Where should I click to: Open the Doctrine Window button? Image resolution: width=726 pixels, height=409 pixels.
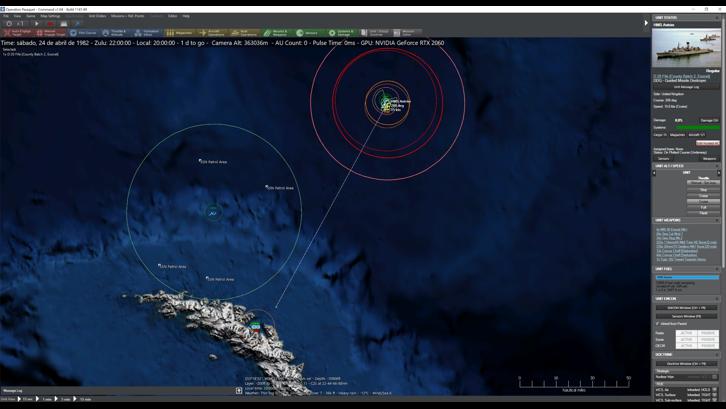[x=686, y=364]
